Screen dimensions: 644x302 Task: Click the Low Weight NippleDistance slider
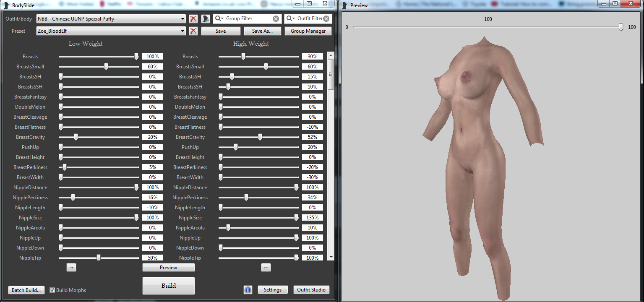point(99,187)
